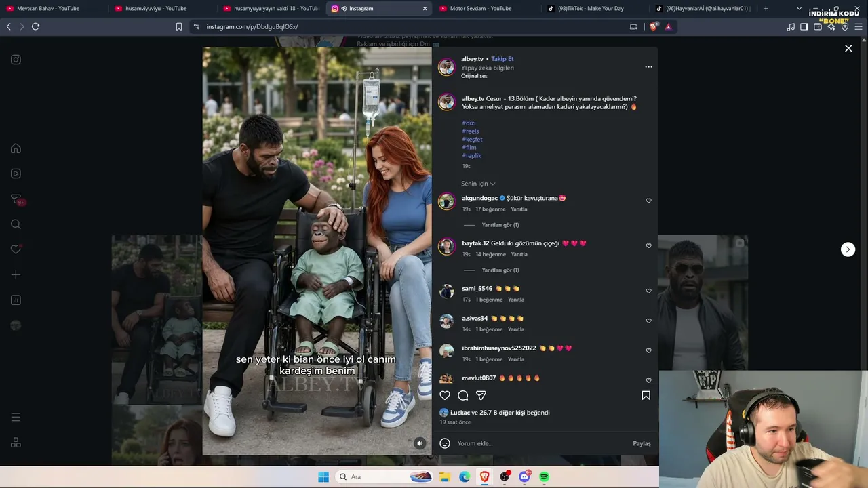Close the Instagram post overlay
Viewport: 868px width, 488px height.
(x=848, y=48)
